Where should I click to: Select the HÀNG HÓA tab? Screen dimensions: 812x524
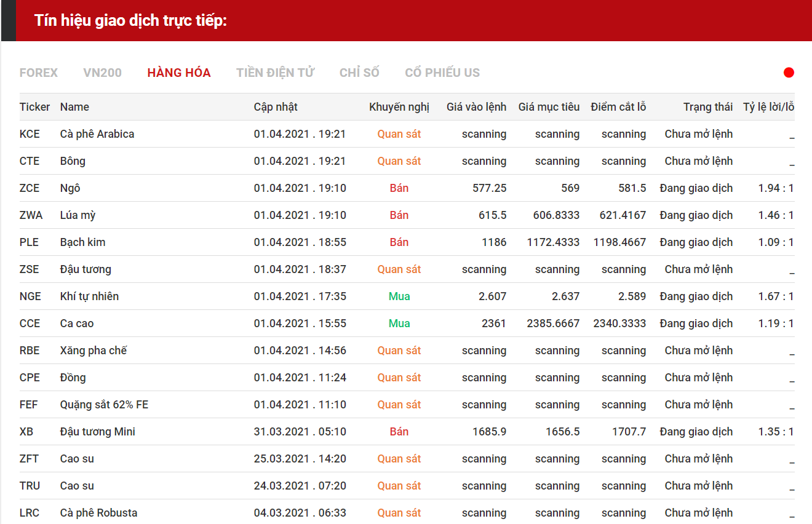pos(179,73)
